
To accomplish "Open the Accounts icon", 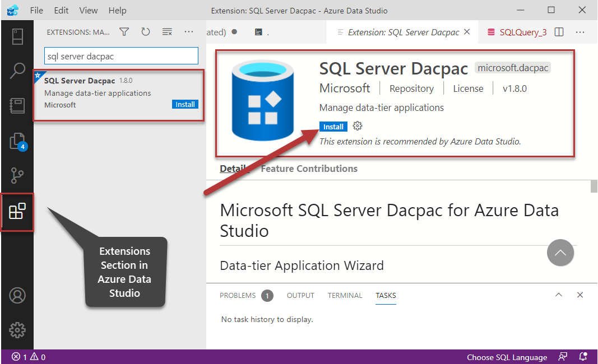I will click(17, 295).
